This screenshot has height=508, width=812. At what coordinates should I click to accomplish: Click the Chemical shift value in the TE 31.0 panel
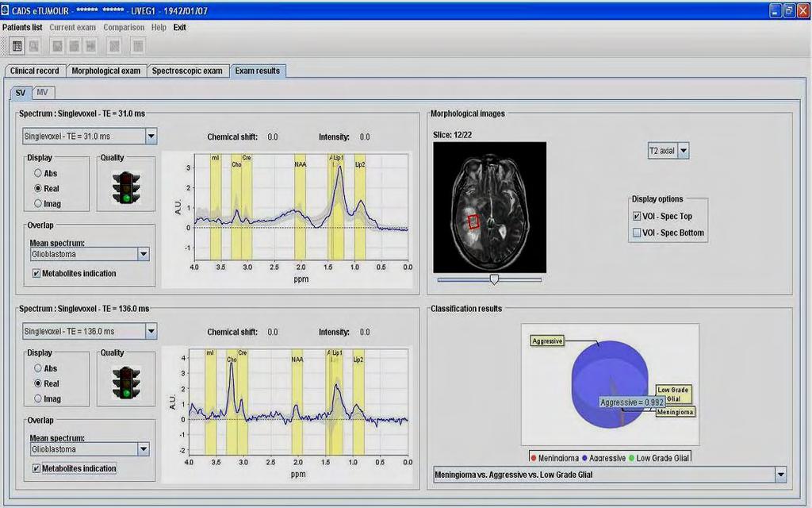click(x=273, y=137)
